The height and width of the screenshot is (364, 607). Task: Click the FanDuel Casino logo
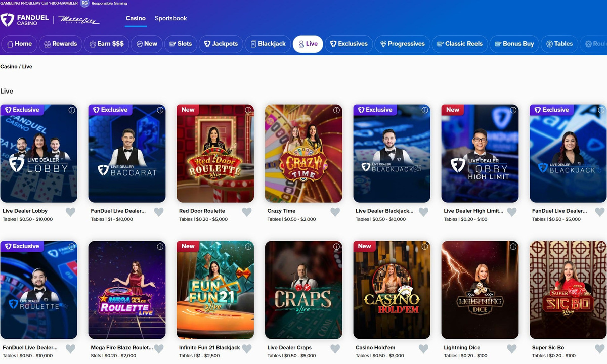click(25, 20)
